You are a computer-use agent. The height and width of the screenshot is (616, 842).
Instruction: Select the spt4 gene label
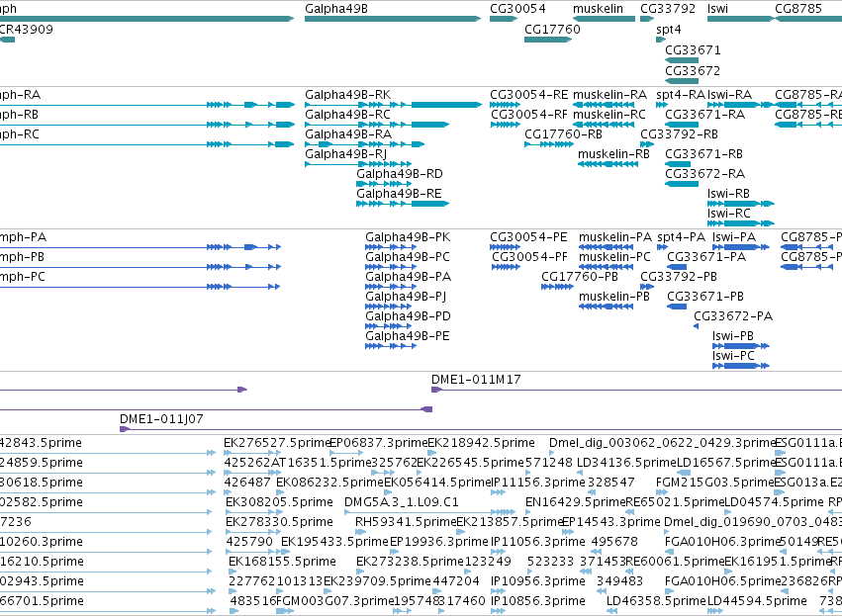point(669,29)
